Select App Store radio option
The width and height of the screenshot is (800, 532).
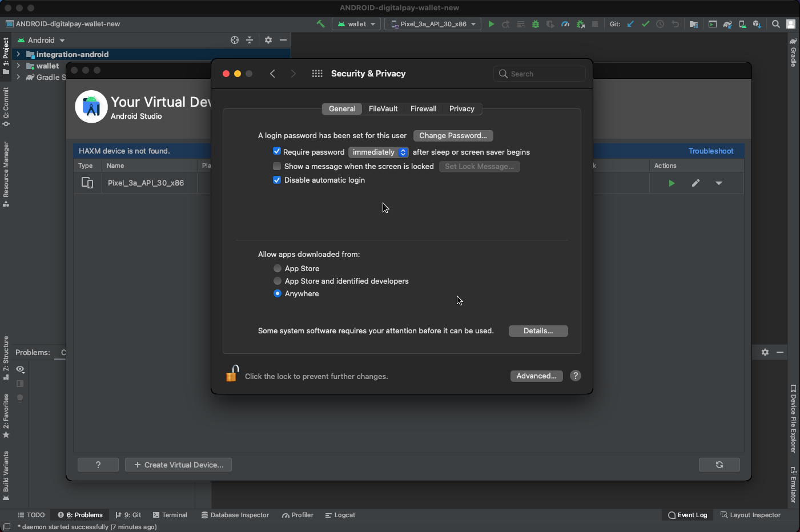click(x=278, y=268)
